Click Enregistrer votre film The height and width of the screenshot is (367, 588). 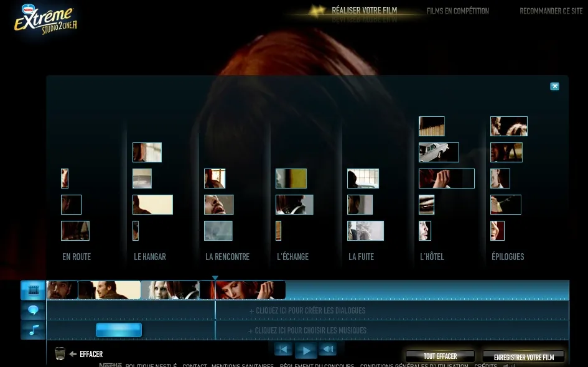[523, 357]
